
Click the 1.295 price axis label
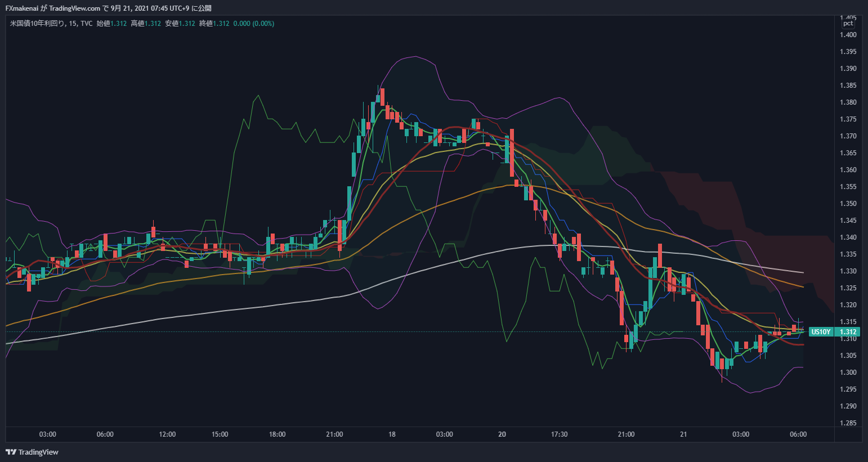848,389
